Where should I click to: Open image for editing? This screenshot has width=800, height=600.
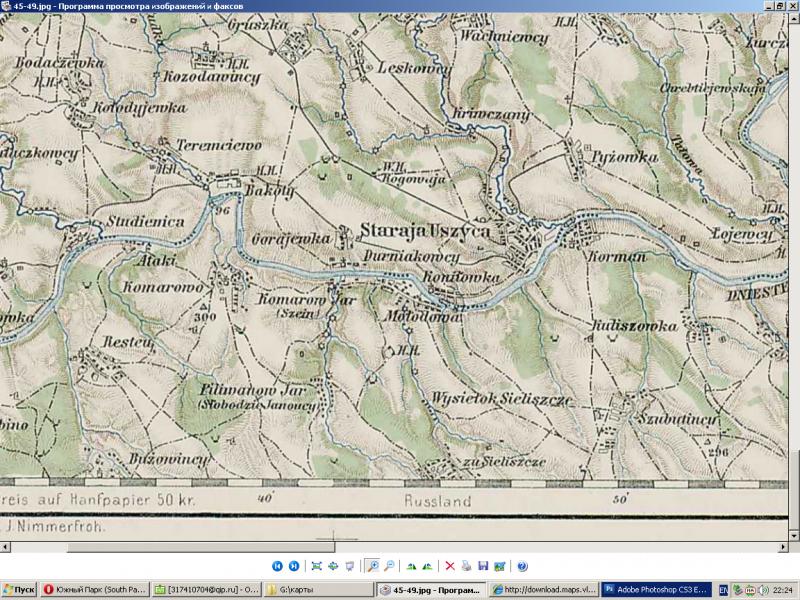pyautogui.click(x=499, y=566)
